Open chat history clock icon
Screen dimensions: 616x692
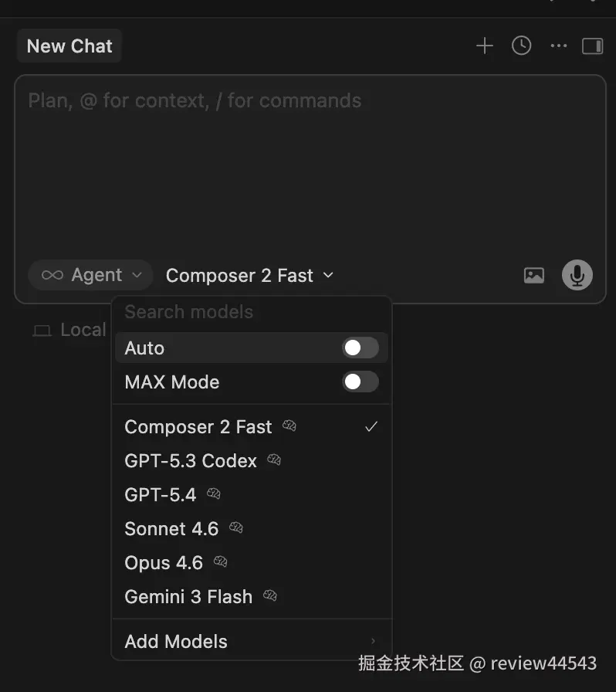point(522,46)
